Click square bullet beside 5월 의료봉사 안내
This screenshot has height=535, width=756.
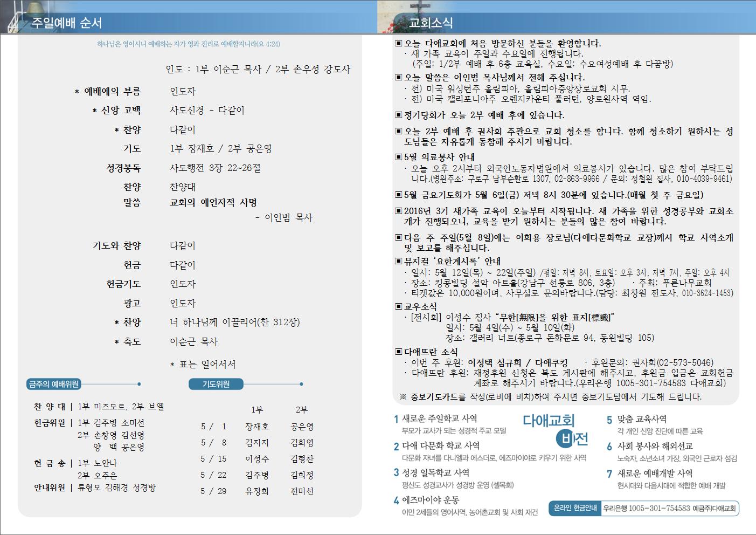pyautogui.click(x=399, y=157)
